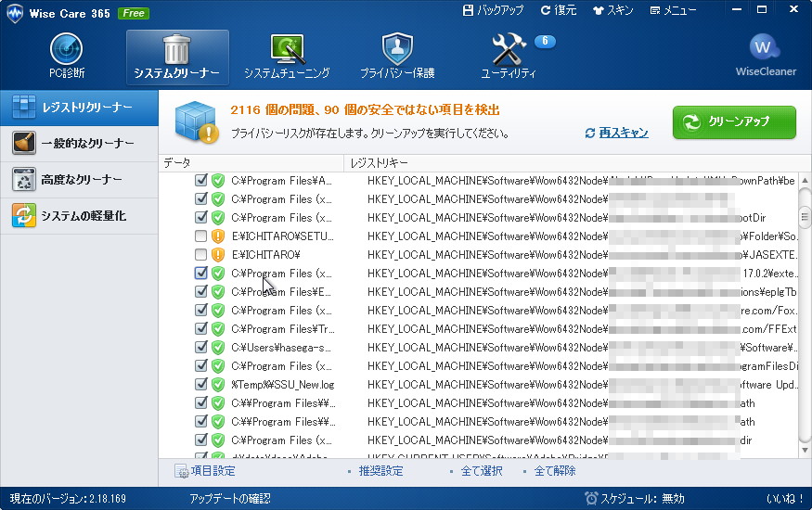The image size is (812, 510).
Task: Select the E:¥ICHITARO¥ data entry
Action: 265,255
